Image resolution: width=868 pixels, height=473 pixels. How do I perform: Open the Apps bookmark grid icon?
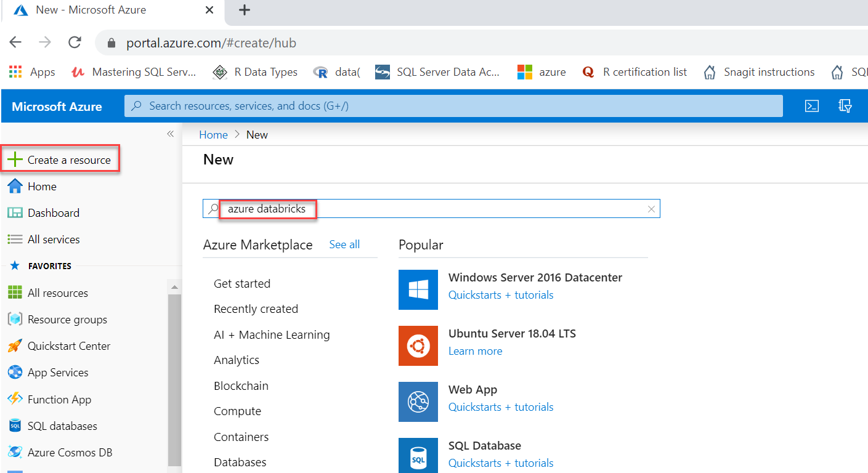pyautogui.click(x=15, y=72)
